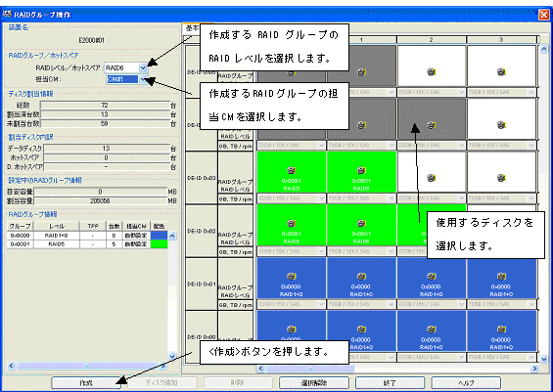Click the RAID5 disk in DE-ID 0x02 column 0
This screenshot has width=553, height=392.
coord(291,225)
